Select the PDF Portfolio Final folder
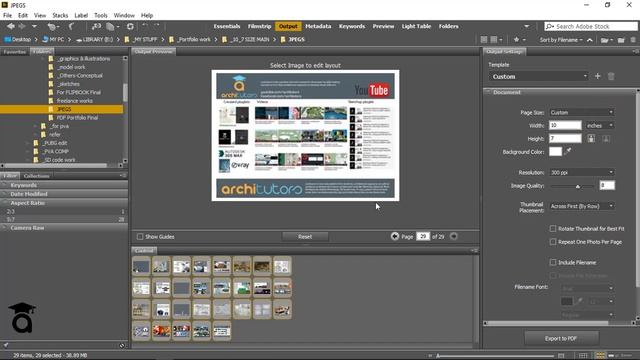The height and width of the screenshot is (360, 640). tap(78, 118)
